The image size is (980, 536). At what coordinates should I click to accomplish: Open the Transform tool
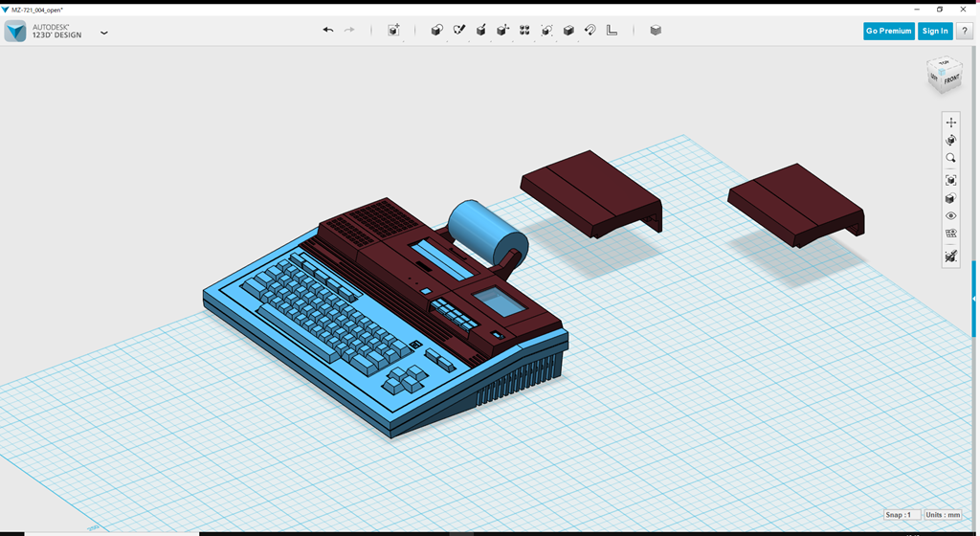point(393,31)
